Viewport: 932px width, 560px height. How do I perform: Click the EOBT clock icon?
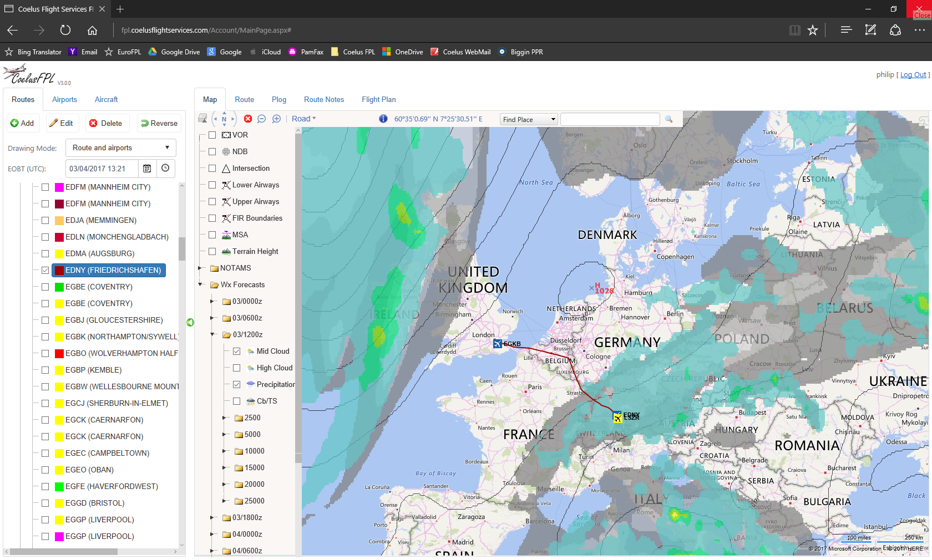click(x=165, y=168)
